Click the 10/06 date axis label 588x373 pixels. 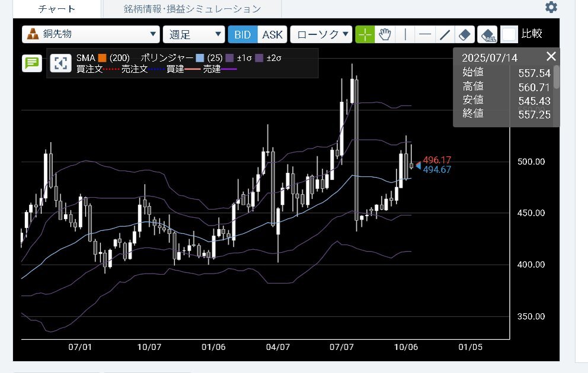[x=406, y=347]
